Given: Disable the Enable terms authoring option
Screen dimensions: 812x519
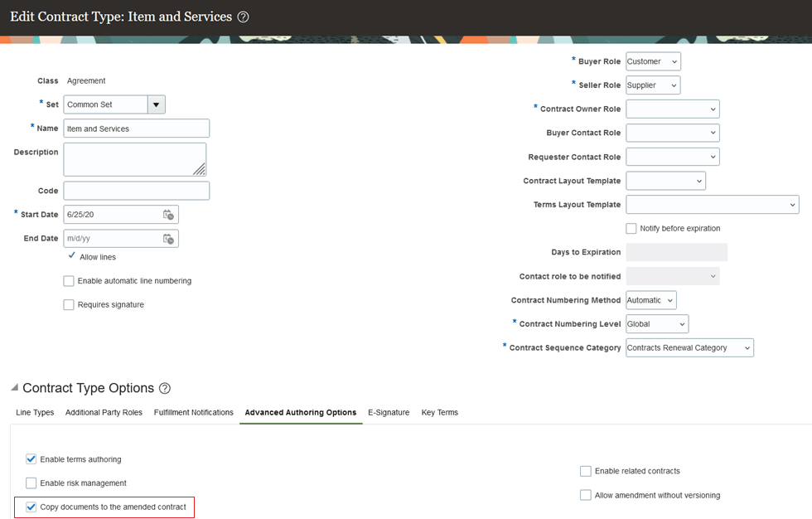Looking at the screenshot, I should point(31,458).
